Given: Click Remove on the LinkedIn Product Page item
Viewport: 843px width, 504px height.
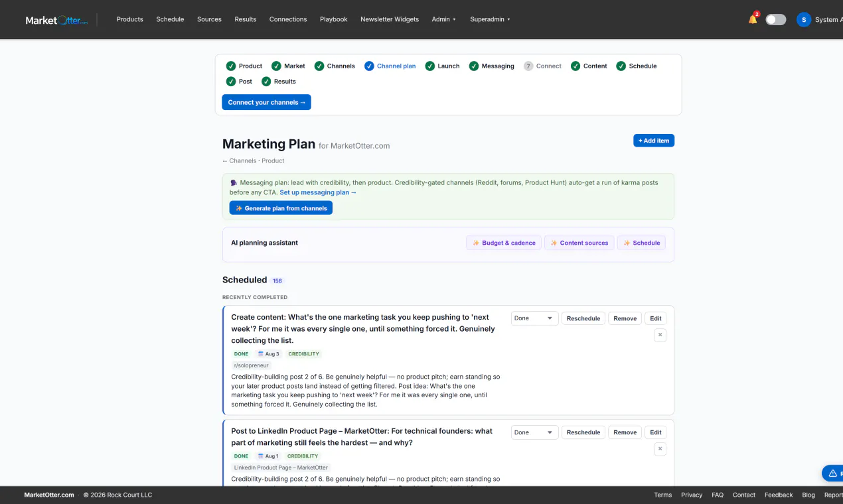Looking at the screenshot, I should [625, 432].
